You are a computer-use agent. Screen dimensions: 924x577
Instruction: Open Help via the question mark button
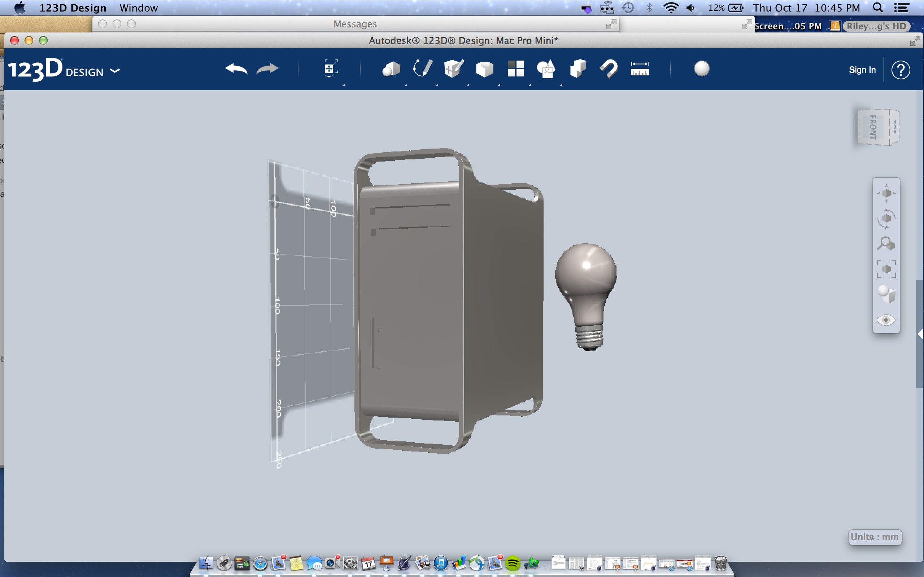901,70
